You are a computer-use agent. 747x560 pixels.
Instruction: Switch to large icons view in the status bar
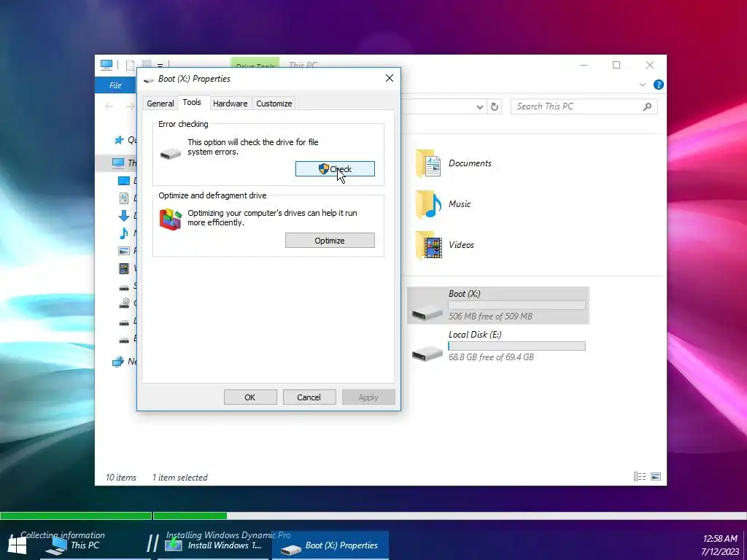coord(656,477)
